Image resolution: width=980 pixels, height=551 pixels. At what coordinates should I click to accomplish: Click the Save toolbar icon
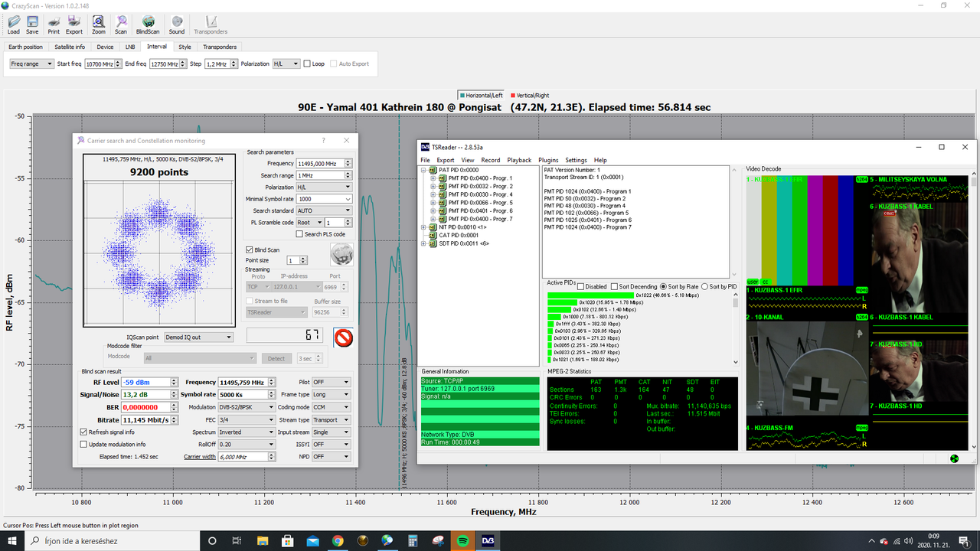32,25
